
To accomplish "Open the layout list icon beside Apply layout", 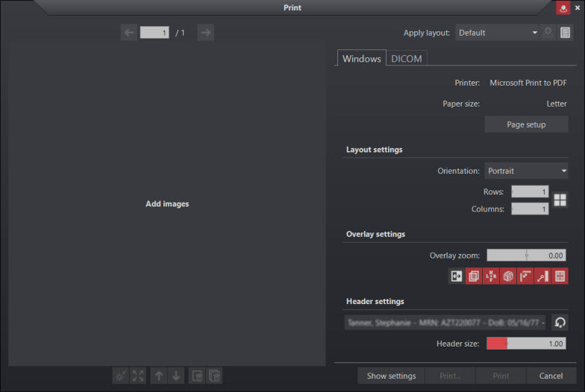I will [566, 33].
